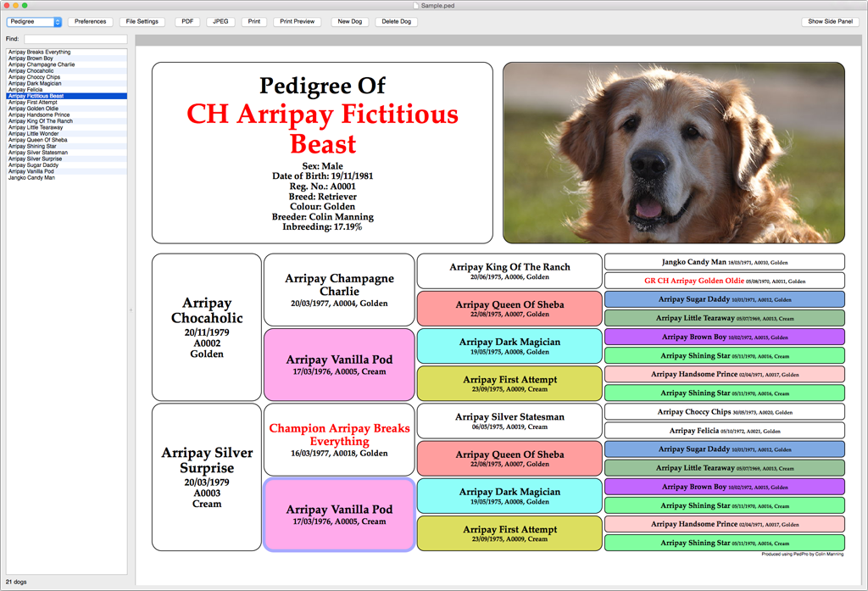Export the pedigree as JPEG
Image resolution: width=868 pixels, height=591 pixels.
tap(220, 21)
